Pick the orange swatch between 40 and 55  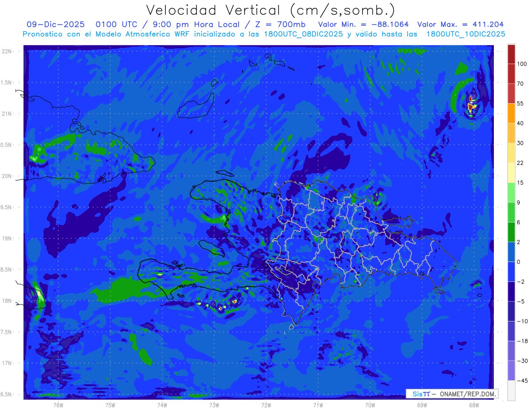[511, 113]
